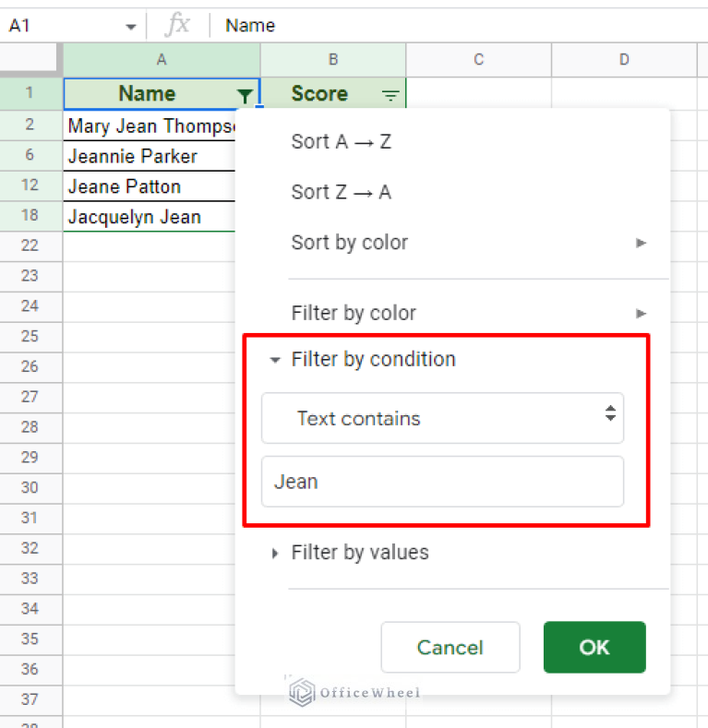Choose Sort Z → A
Screen dimensions: 708x728
341,192
